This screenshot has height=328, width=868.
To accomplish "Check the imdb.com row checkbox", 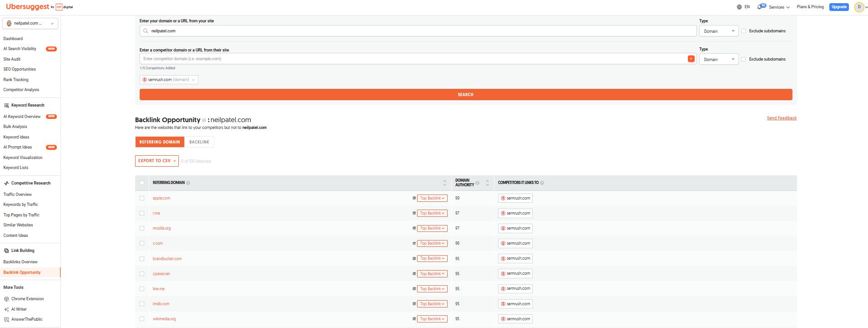I will coord(142,304).
